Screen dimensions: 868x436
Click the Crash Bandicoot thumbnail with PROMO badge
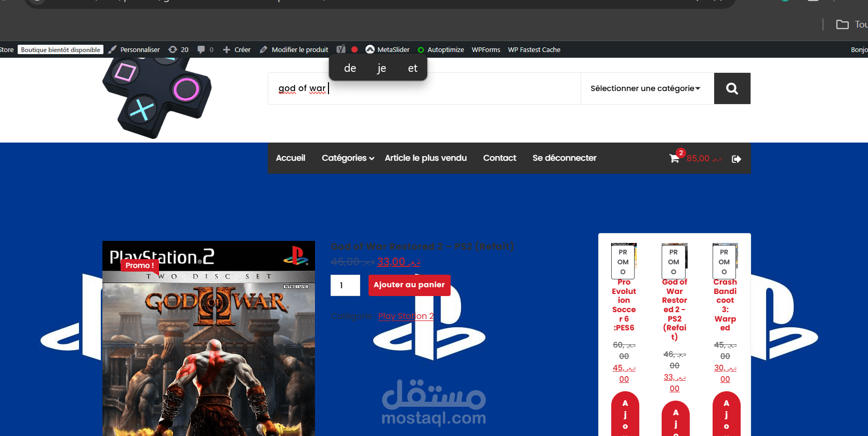pyautogui.click(x=725, y=261)
